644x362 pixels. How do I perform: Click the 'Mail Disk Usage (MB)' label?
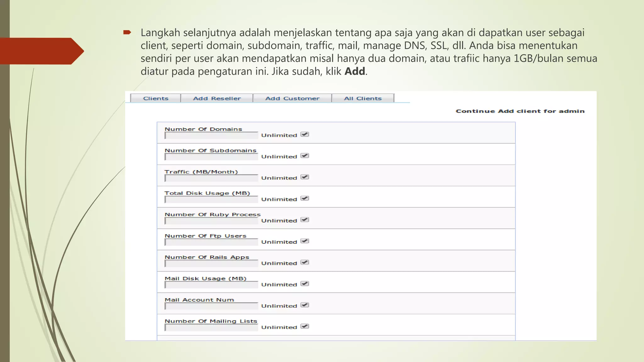[206, 279]
